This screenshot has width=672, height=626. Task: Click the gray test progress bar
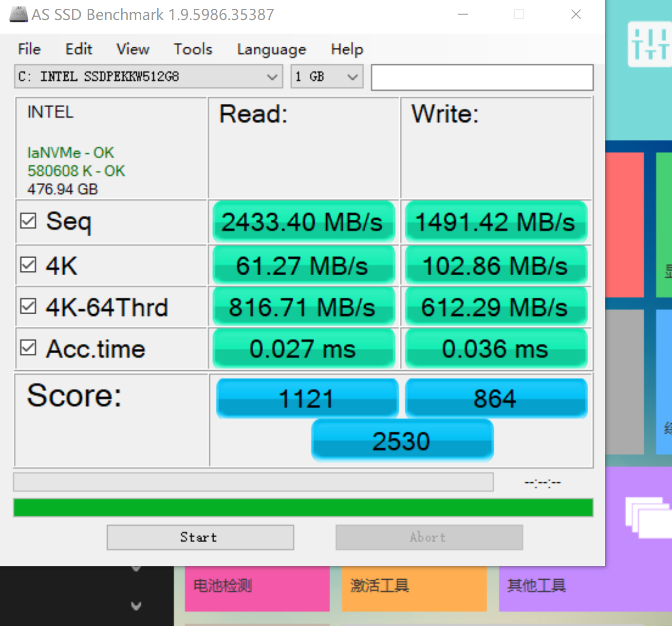click(253, 482)
